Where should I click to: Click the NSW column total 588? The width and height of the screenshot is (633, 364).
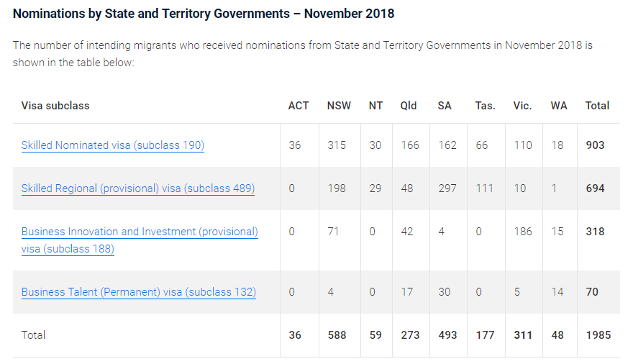(x=337, y=335)
